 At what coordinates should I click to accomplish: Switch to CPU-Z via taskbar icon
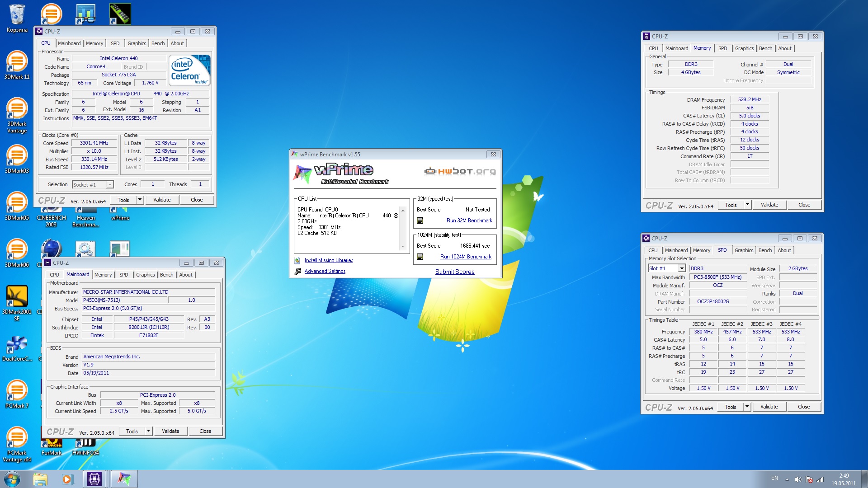(x=94, y=479)
